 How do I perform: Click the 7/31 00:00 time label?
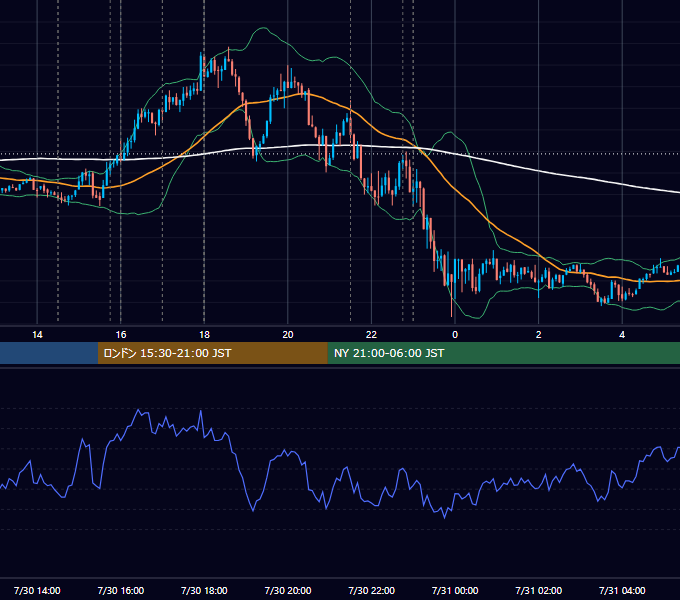[x=455, y=590]
